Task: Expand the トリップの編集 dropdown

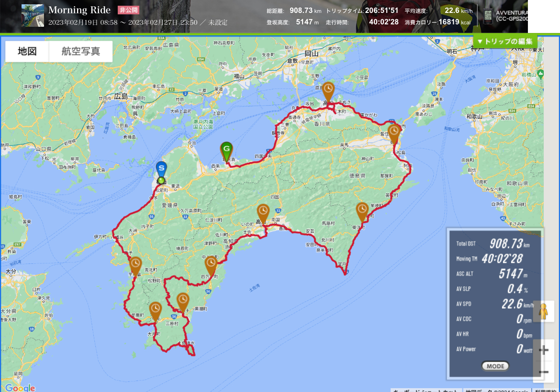Action: click(505, 42)
